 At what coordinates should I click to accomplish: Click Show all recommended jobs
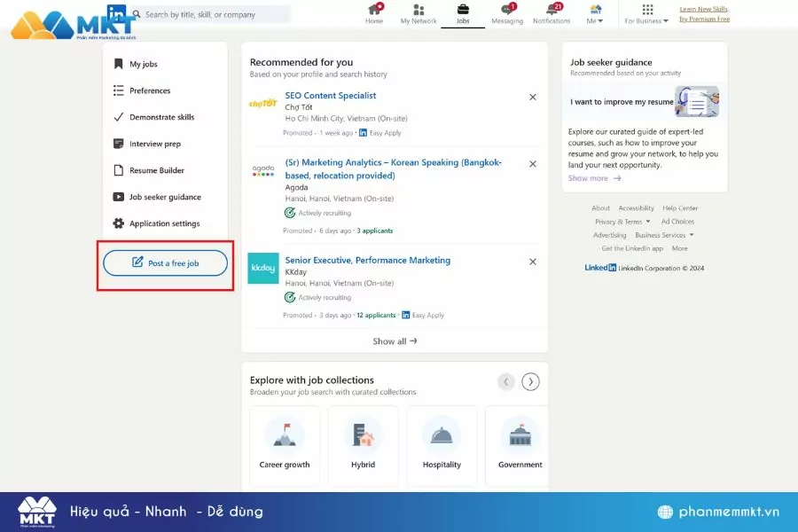[x=395, y=341]
